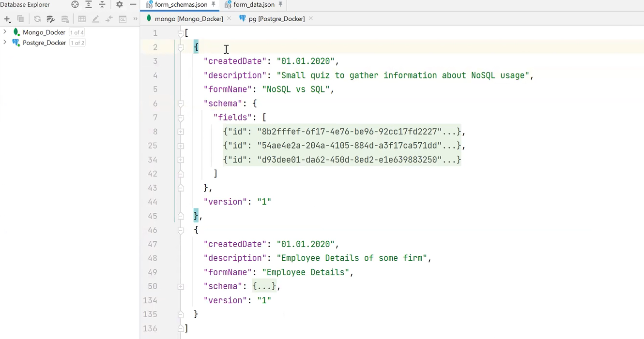
Task: Expand the Mongo_Docker data source
Action: click(x=5, y=32)
